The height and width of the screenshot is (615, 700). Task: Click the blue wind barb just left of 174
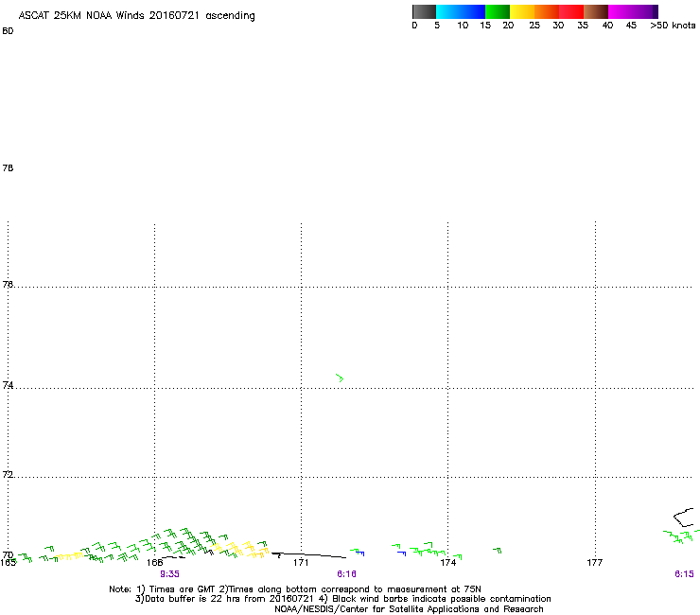[x=401, y=553]
